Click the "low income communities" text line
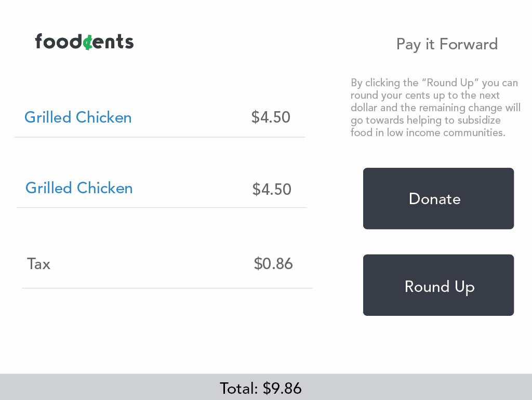 pyautogui.click(x=428, y=132)
